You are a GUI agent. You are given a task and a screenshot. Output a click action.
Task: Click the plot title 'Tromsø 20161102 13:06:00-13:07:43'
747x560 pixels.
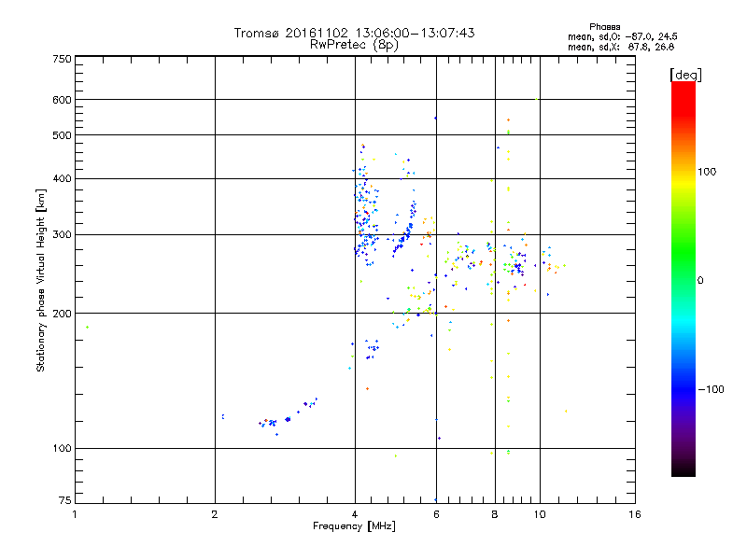click(x=354, y=33)
